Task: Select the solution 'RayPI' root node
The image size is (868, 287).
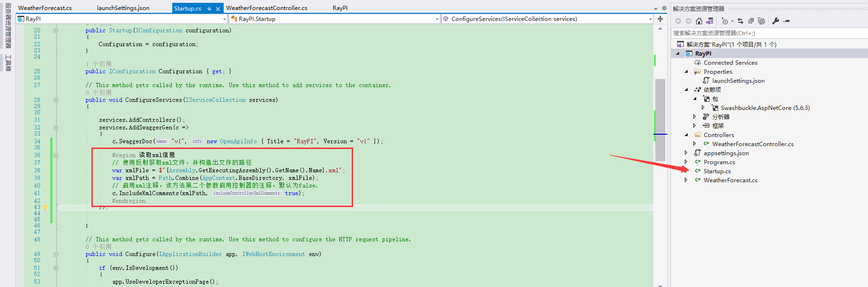Action: click(731, 44)
